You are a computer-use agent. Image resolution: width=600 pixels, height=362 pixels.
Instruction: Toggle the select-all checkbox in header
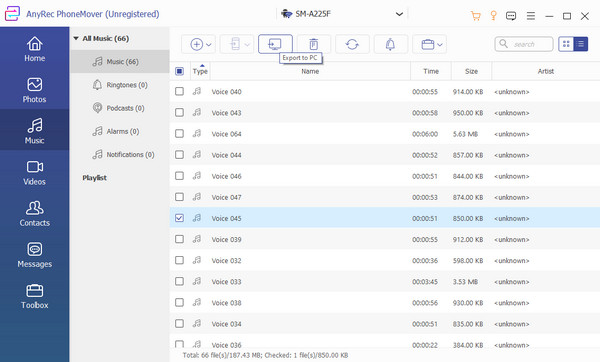pyautogui.click(x=179, y=71)
